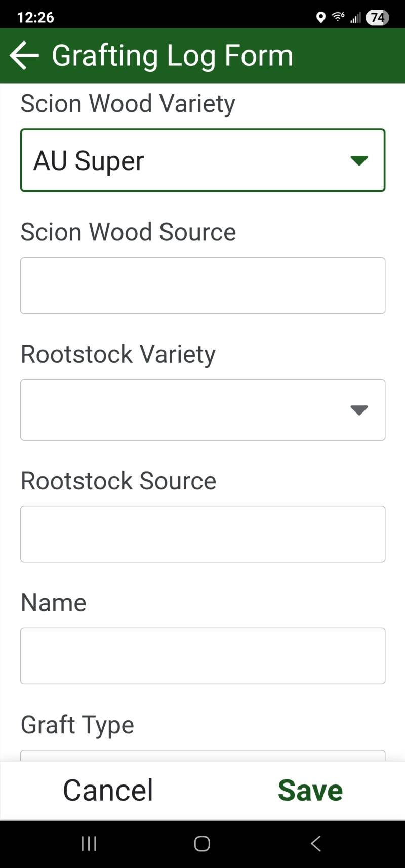This screenshot has width=405, height=868.
Task: Tap the Android system back chevron
Action: [315, 843]
